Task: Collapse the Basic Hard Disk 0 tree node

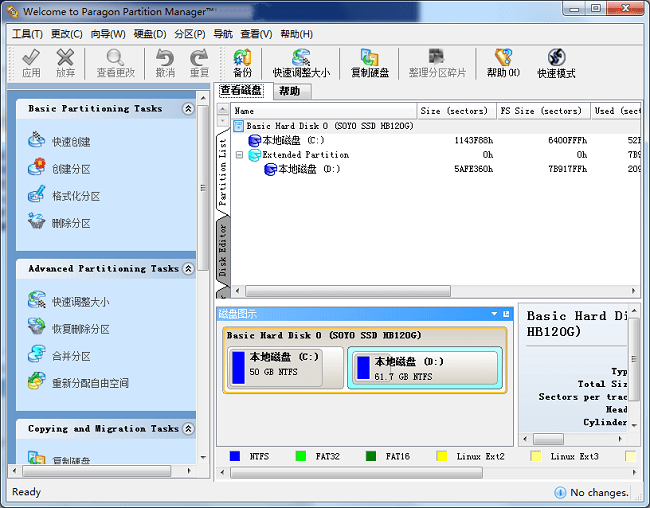Action: click(238, 126)
